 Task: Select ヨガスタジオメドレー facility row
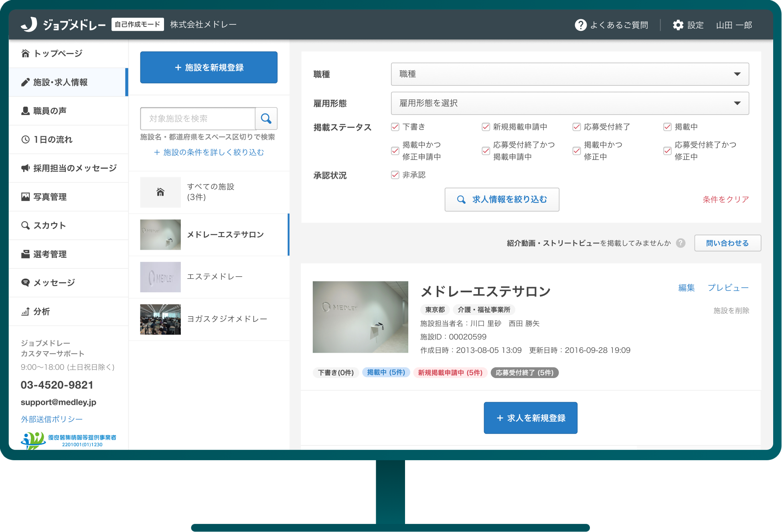pyautogui.click(x=209, y=319)
